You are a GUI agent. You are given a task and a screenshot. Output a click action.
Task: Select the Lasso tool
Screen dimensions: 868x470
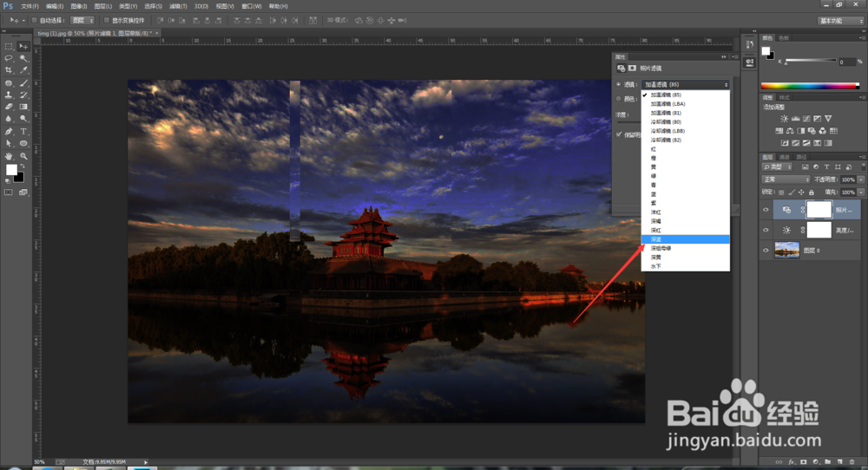click(9, 58)
